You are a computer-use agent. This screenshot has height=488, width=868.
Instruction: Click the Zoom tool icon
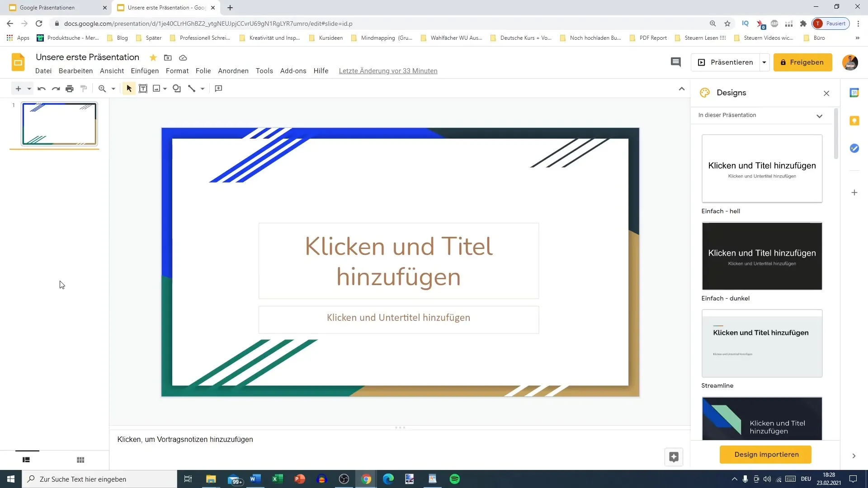click(102, 88)
